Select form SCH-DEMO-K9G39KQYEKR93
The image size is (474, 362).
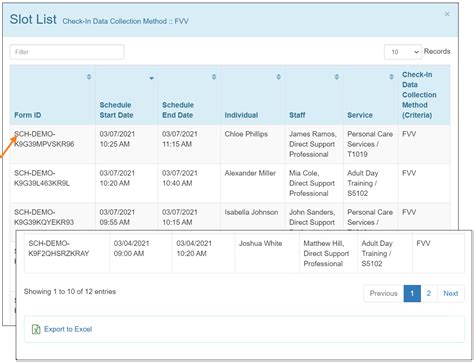[x=44, y=217]
